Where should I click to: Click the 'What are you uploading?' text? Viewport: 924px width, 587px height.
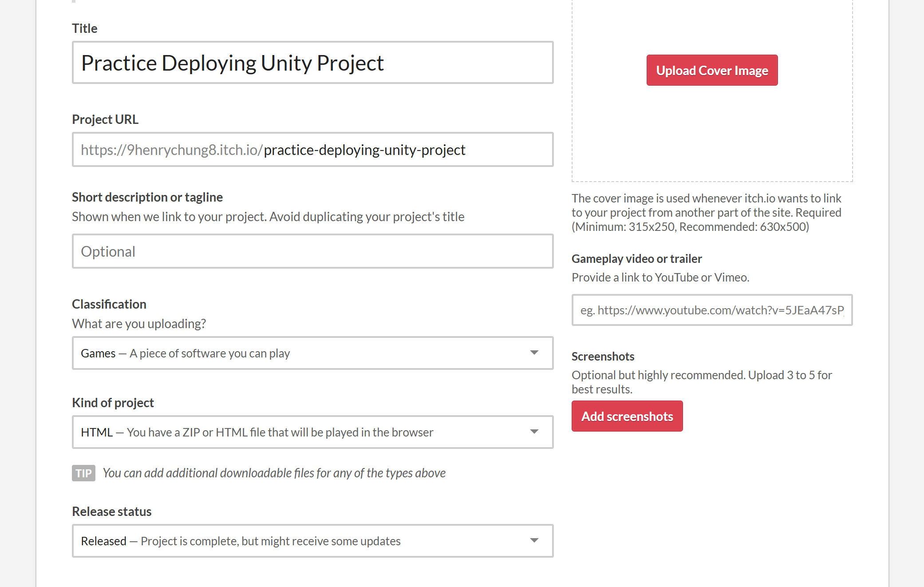139,324
